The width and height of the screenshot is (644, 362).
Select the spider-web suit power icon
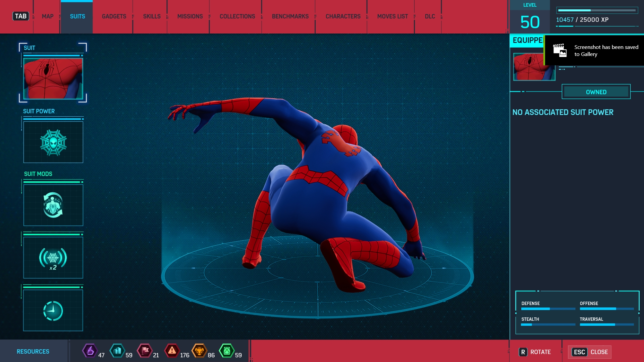(x=53, y=142)
